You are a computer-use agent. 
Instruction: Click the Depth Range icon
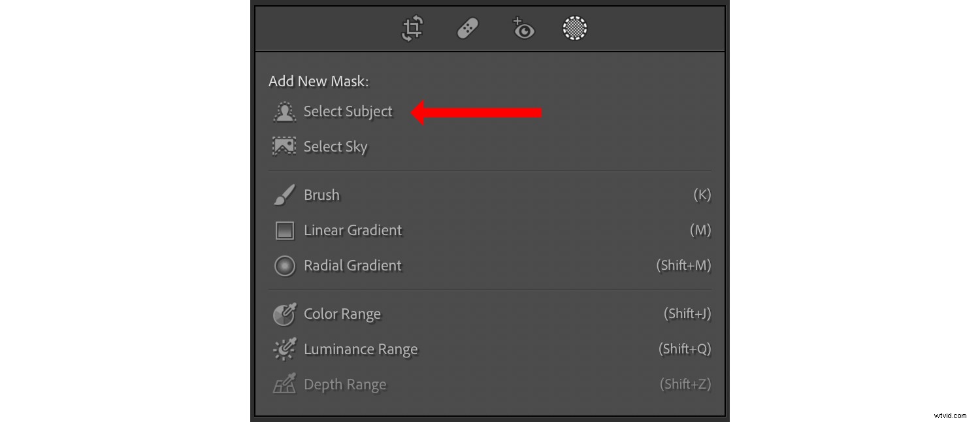click(x=284, y=384)
